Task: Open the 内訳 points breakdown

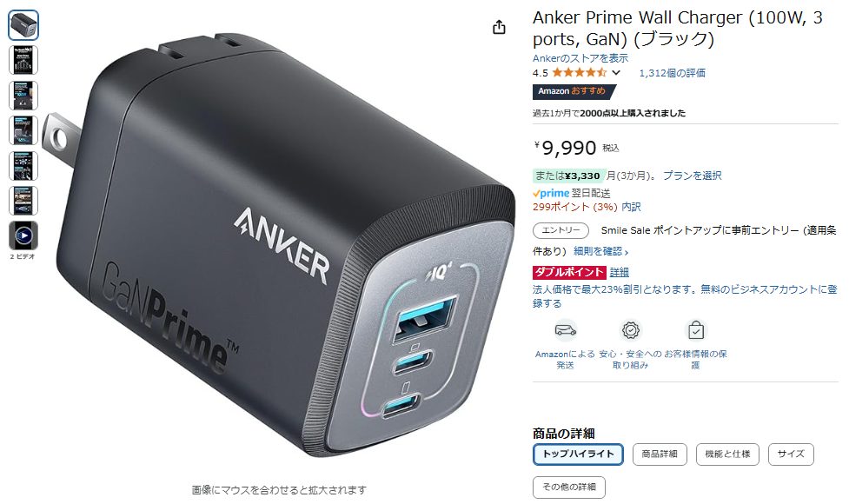Action: click(x=632, y=207)
